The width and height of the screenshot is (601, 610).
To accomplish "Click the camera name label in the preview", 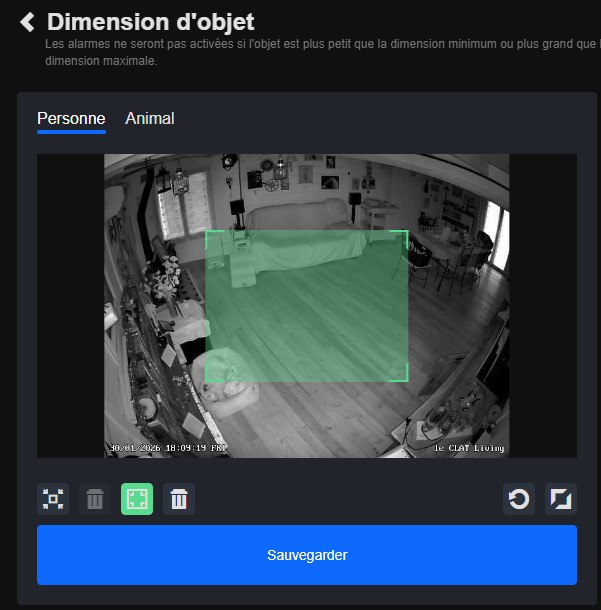I will click(x=469, y=448).
